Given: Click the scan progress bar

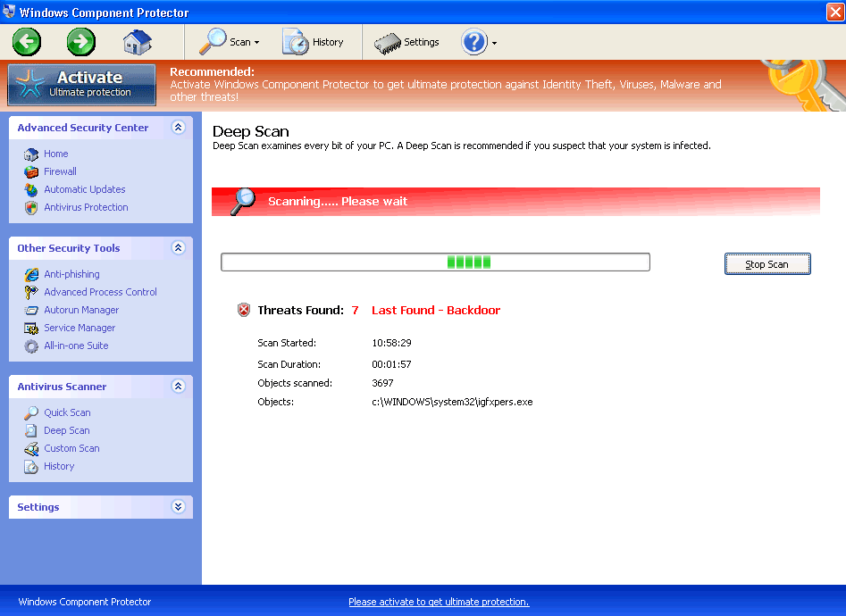Looking at the screenshot, I should [435, 262].
